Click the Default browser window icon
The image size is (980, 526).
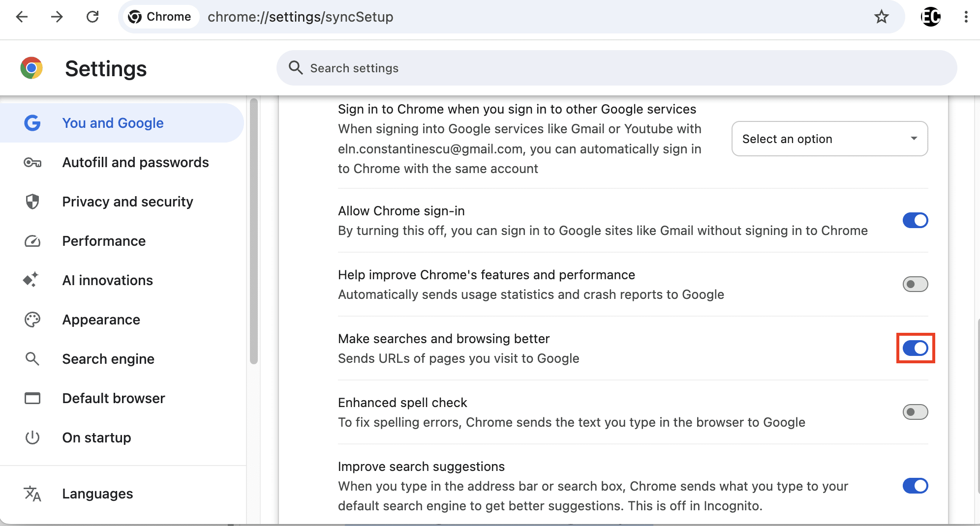point(32,398)
